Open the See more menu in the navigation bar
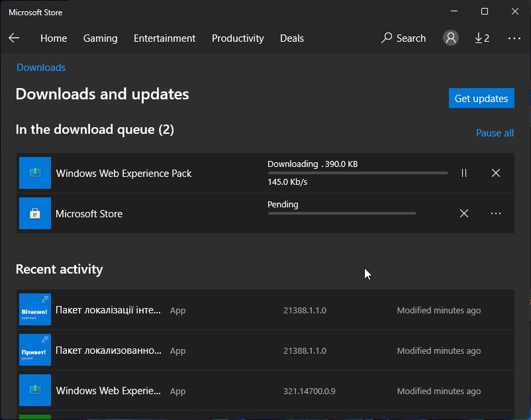Screen dimensions: 531x420 click(x=514, y=38)
